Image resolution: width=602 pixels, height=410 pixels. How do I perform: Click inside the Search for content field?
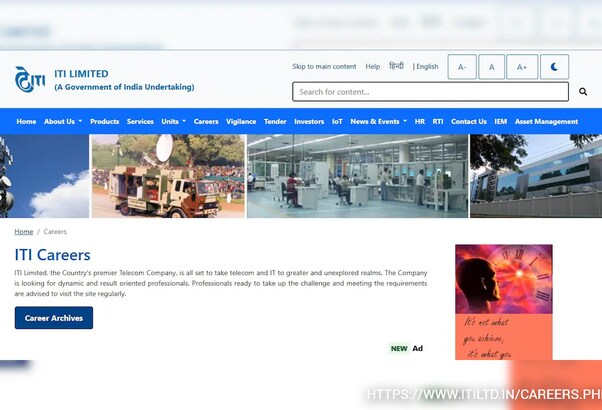tap(430, 92)
